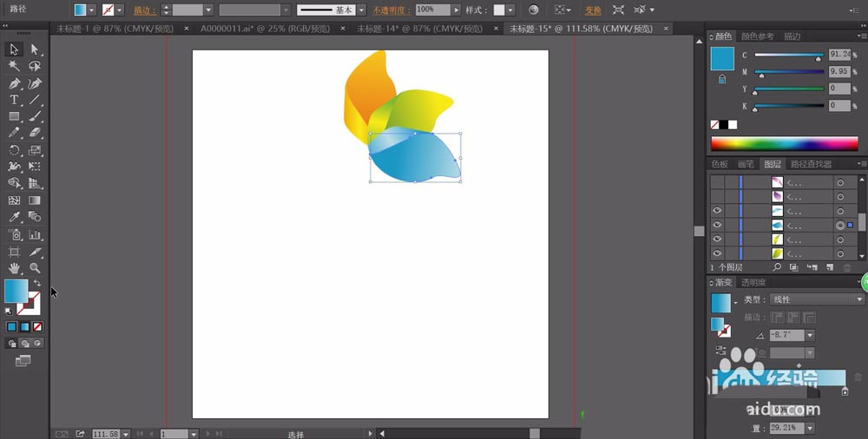
Task: Select the Artboard tool
Action: click(14, 252)
